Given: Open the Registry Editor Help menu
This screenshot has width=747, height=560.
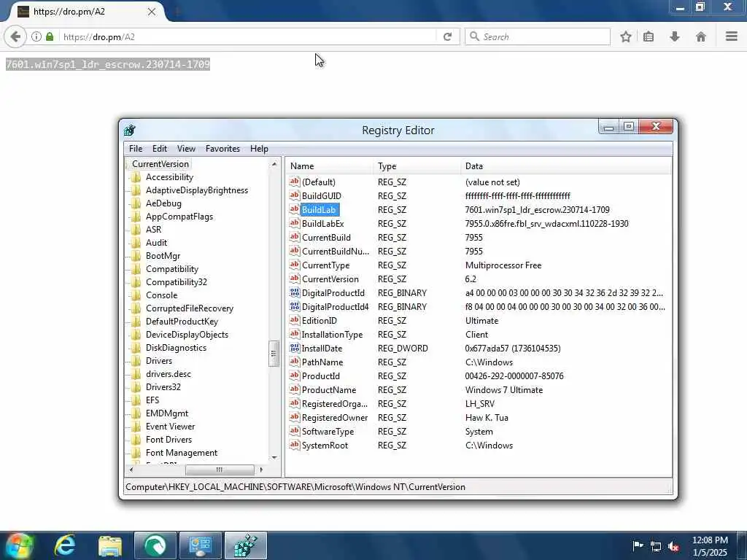Looking at the screenshot, I should [259, 149].
